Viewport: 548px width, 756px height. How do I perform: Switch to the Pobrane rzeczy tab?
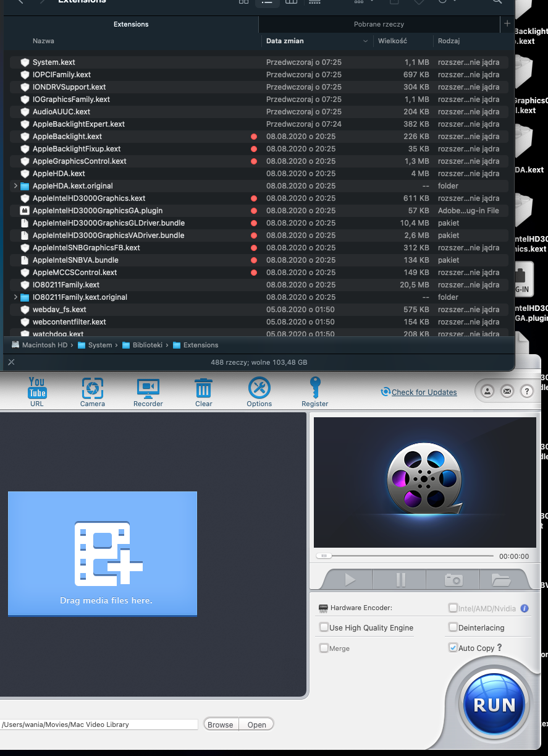(x=379, y=24)
